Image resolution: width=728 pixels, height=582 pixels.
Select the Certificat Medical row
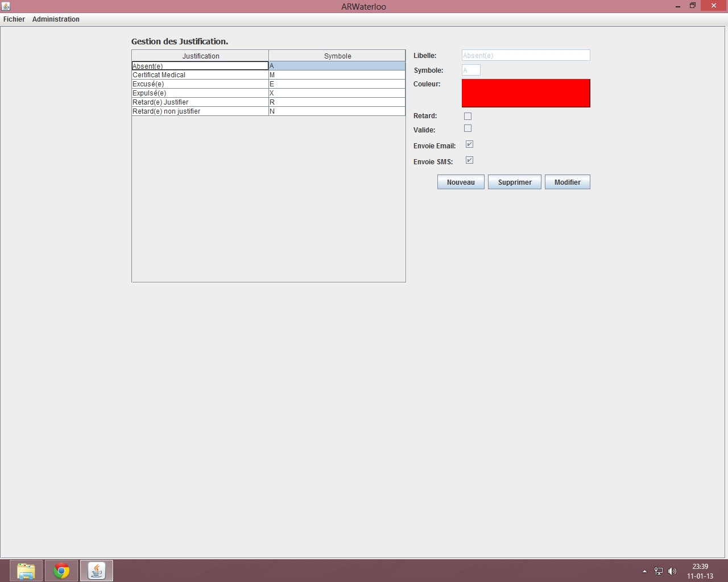[x=200, y=75]
